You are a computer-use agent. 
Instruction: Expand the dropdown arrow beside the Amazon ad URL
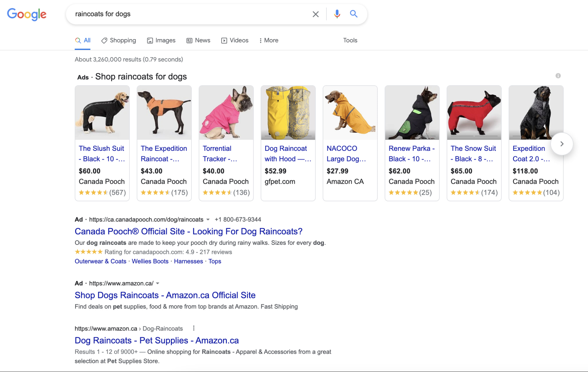[158, 283]
